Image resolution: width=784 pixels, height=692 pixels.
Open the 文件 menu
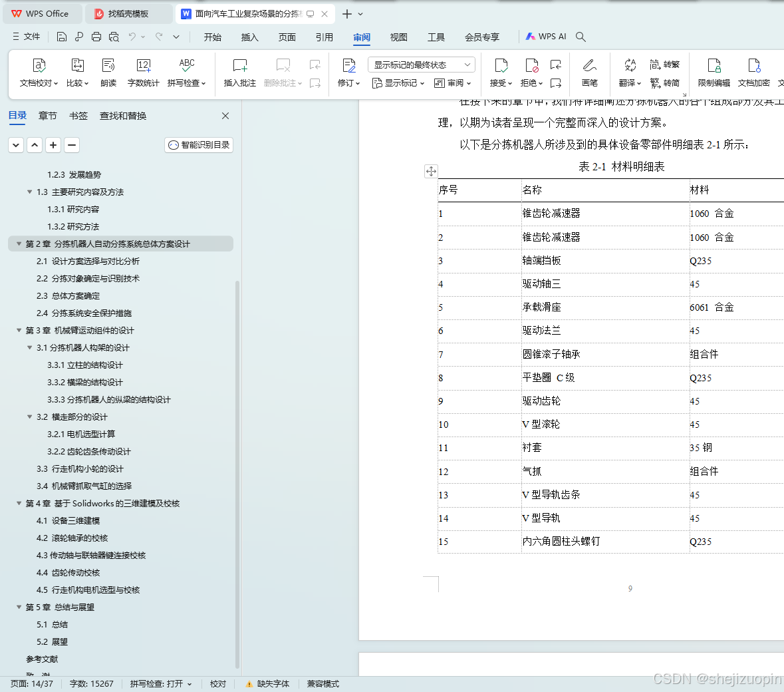(26, 37)
